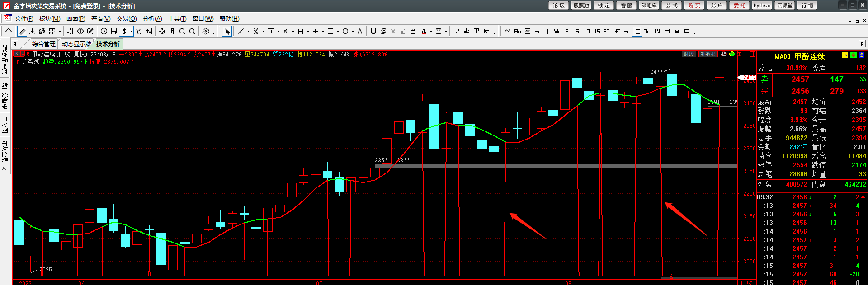The width and height of the screenshot is (868, 285).
Task: Click the green lightning icon beside 甲醇连续
Action: [853, 55]
